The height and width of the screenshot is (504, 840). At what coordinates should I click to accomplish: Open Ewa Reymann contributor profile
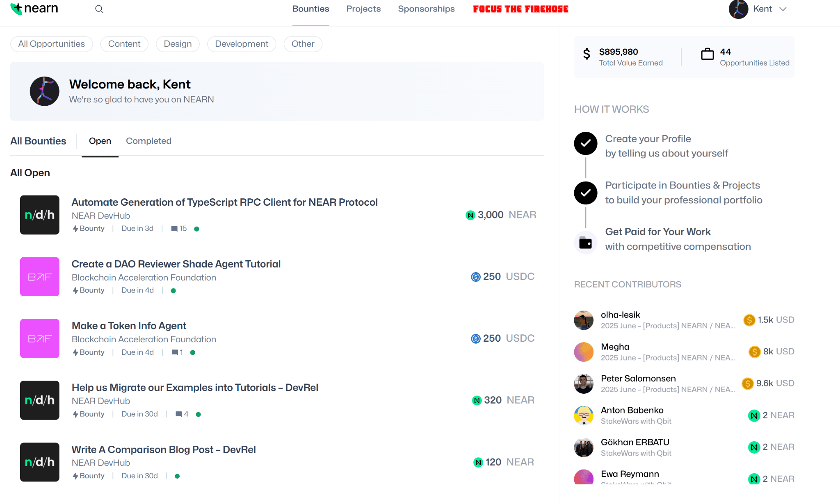(630, 474)
